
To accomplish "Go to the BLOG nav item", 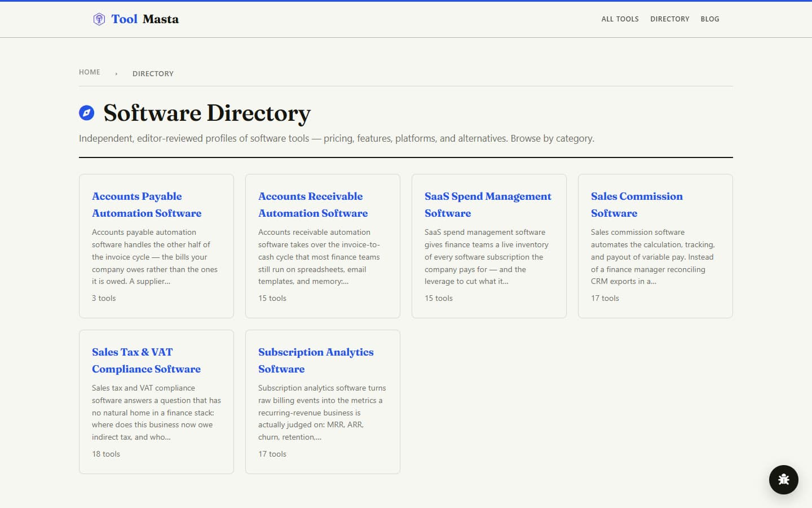I will click(x=709, y=19).
